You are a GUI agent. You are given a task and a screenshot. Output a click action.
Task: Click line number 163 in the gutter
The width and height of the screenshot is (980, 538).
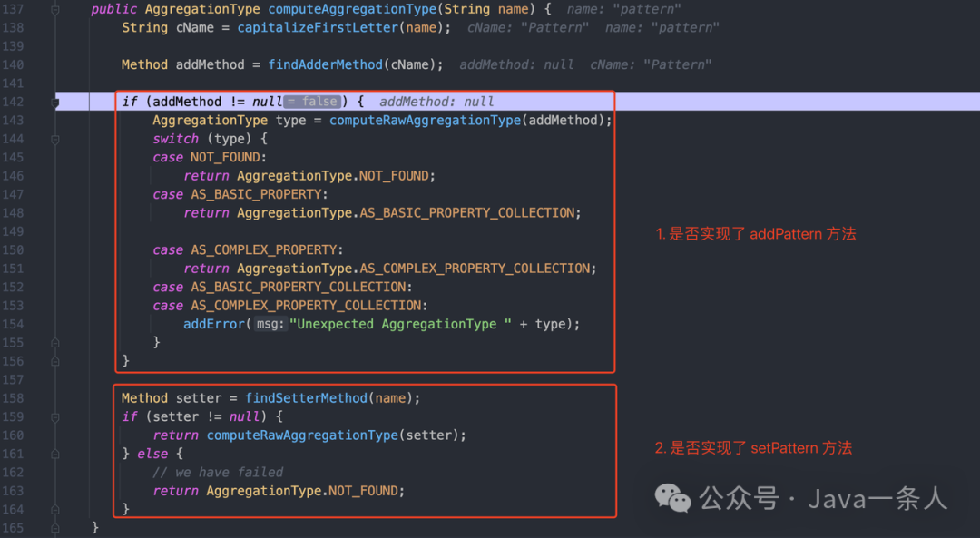[x=13, y=491]
